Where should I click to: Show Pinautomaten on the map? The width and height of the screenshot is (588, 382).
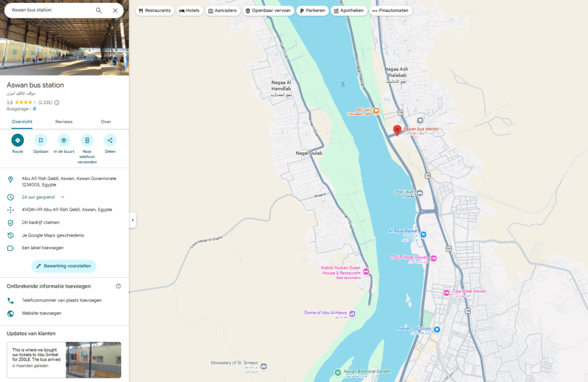391,10
